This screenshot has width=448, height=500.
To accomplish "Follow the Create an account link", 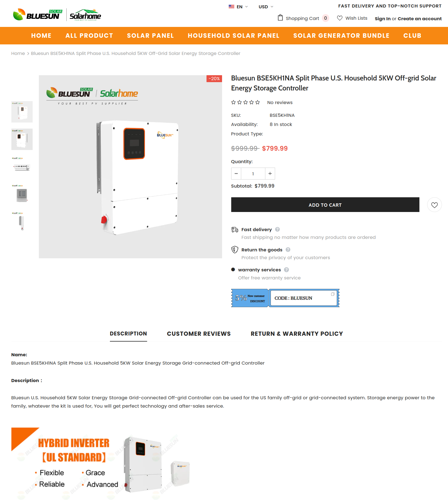I will 419,19.
